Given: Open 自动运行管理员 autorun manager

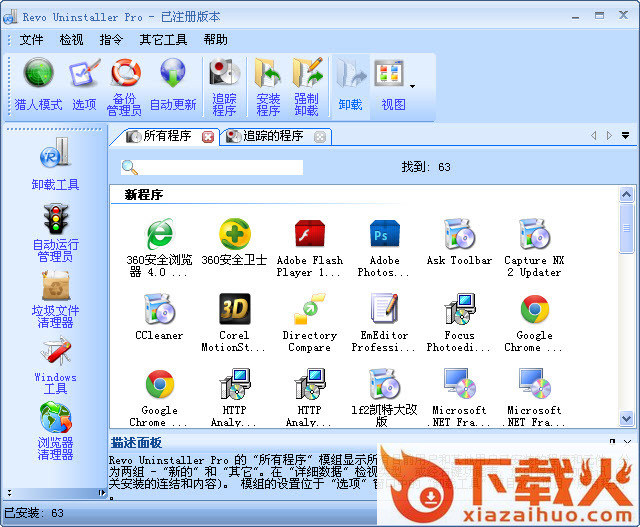Looking at the screenshot, I should pos(55,233).
